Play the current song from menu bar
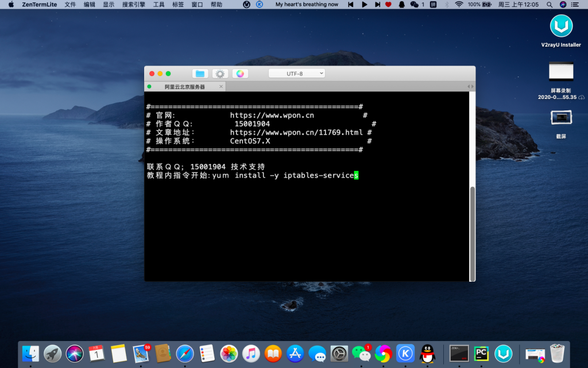This screenshot has height=368, width=588. tap(364, 5)
